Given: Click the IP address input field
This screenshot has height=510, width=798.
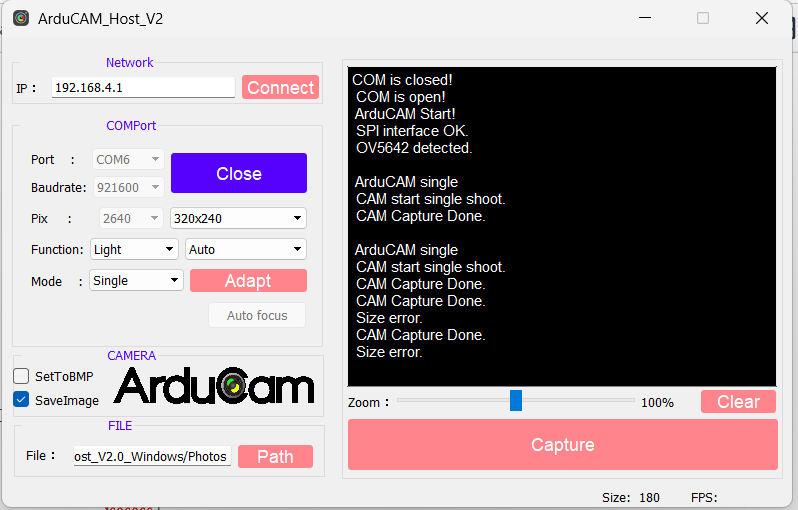Looking at the screenshot, I should 143,88.
